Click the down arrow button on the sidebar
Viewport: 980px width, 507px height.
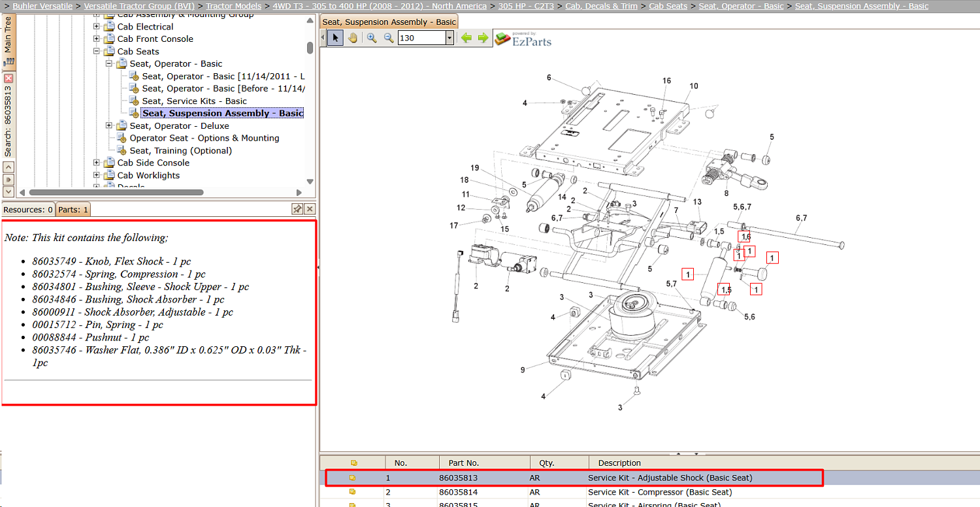pyautogui.click(x=8, y=191)
